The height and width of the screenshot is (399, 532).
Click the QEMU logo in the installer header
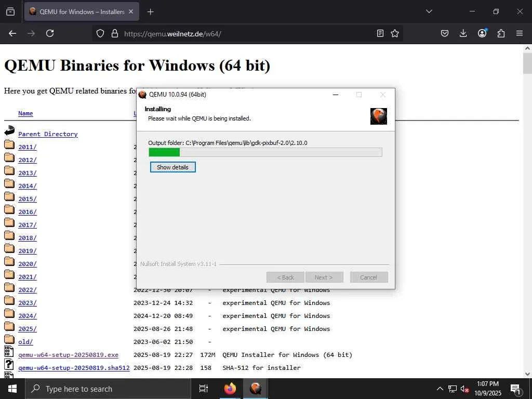pos(379,116)
